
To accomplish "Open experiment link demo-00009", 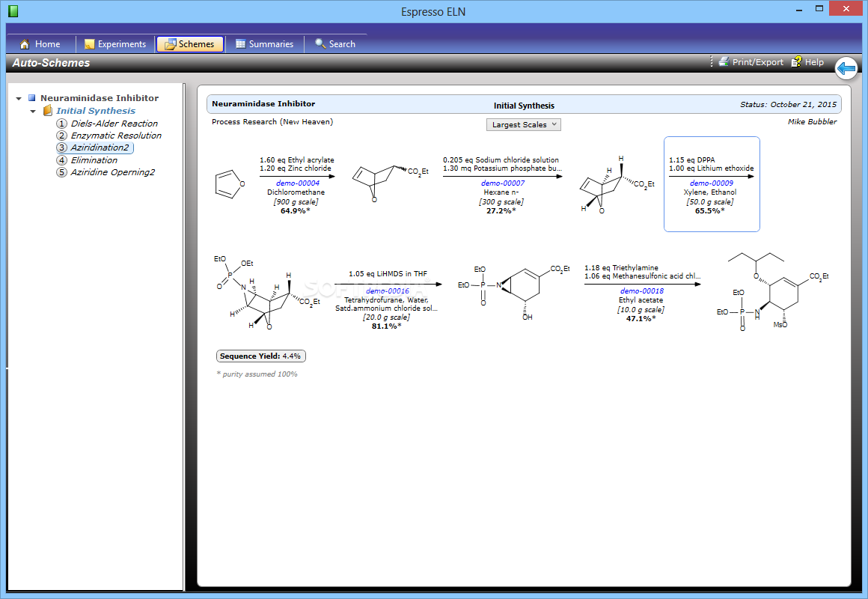I will click(712, 183).
